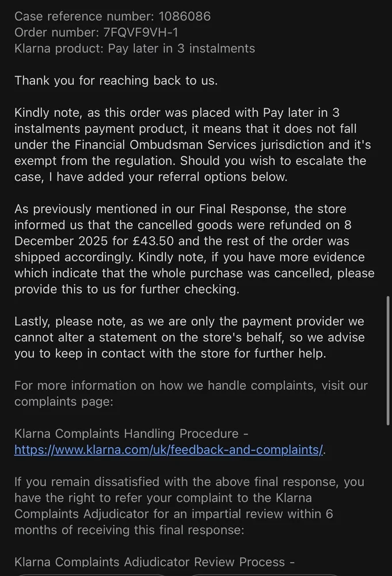The height and width of the screenshot is (576, 392).
Task: Tap 'keep in contact with the store' text
Action: coord(128,353)
